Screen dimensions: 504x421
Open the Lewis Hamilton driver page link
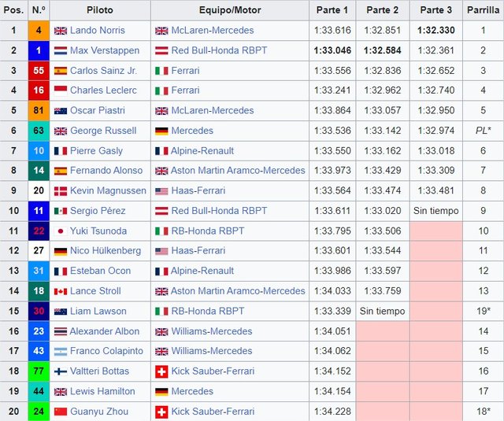pos(102,391)
